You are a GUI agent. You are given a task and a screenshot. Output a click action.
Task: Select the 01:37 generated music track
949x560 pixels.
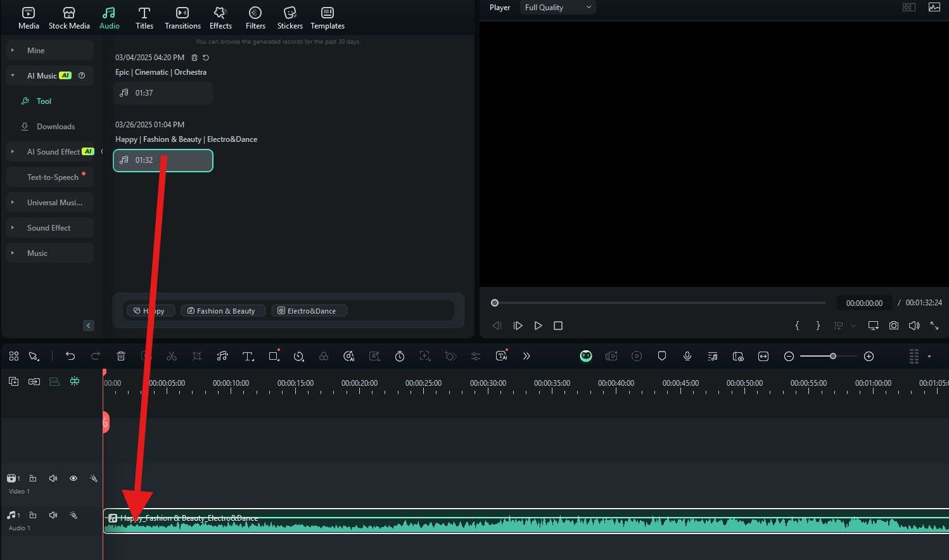pos(163,93)
